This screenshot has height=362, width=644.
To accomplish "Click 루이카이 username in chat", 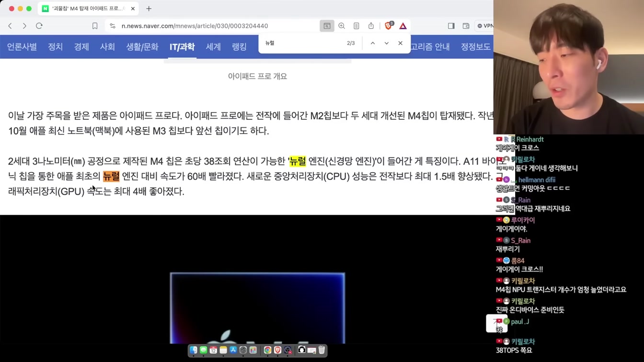I will click(523, 220).
